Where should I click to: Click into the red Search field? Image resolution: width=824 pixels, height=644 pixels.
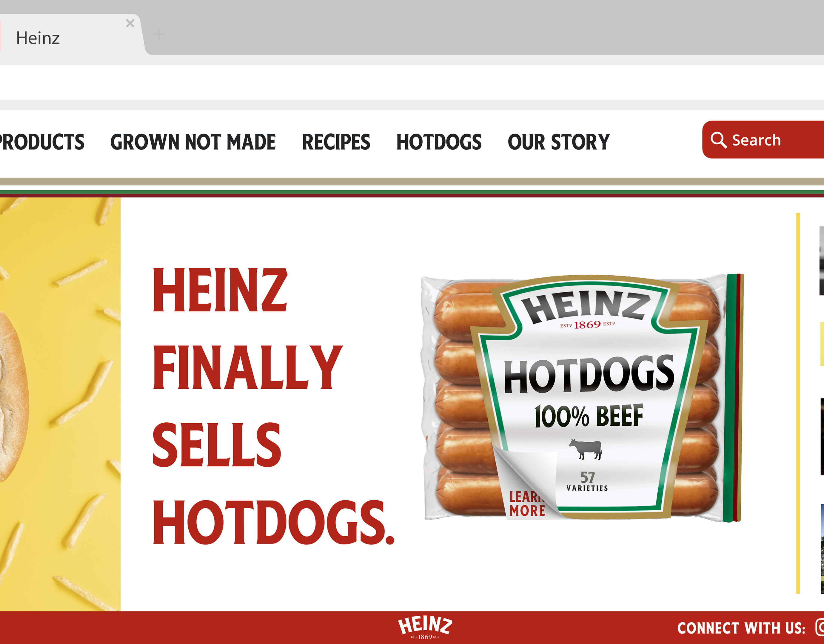(x=763, y=140)
